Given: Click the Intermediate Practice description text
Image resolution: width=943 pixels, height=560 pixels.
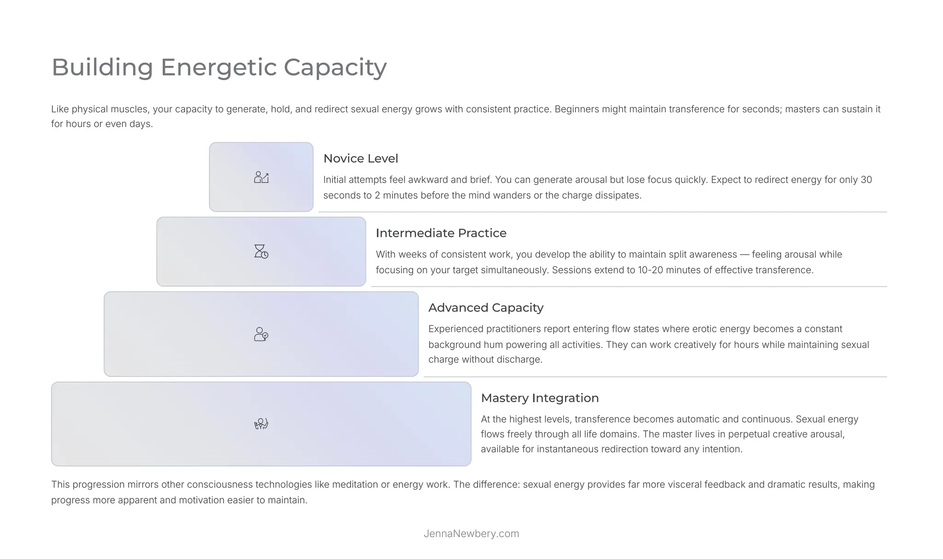Looking at the screenshot, I should tap(609, 262).
